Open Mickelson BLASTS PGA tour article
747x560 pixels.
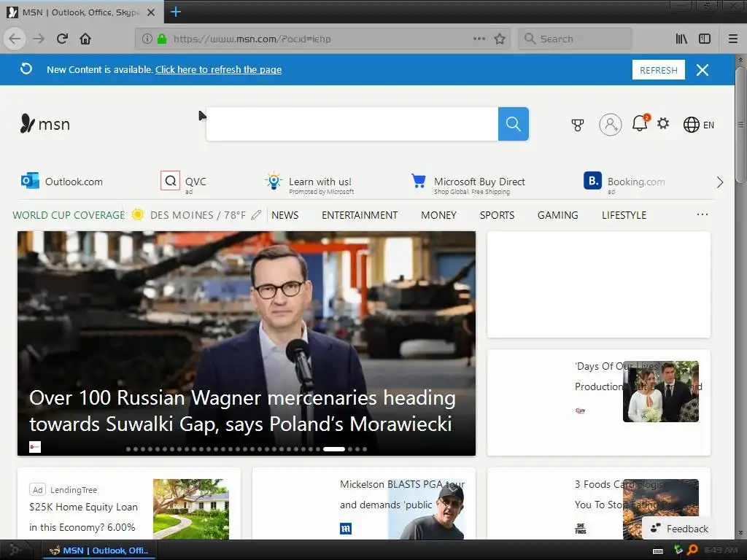(x=363, y=504)
